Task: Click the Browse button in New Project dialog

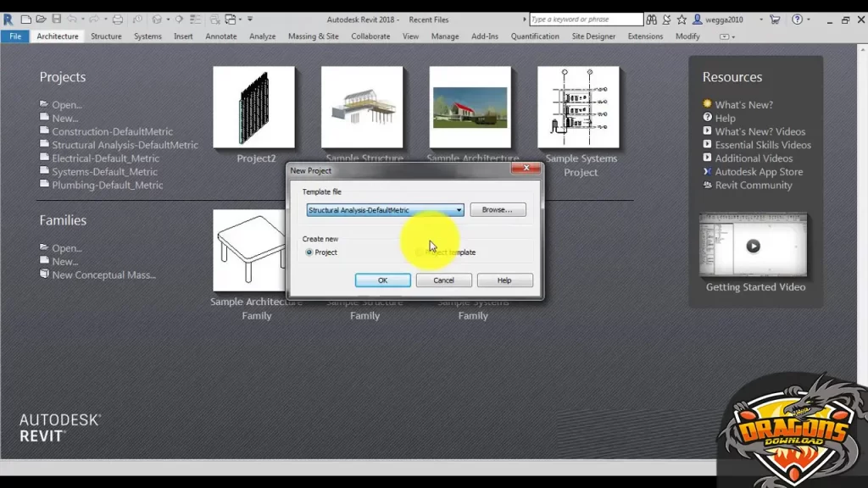Action: pos(498,209)
